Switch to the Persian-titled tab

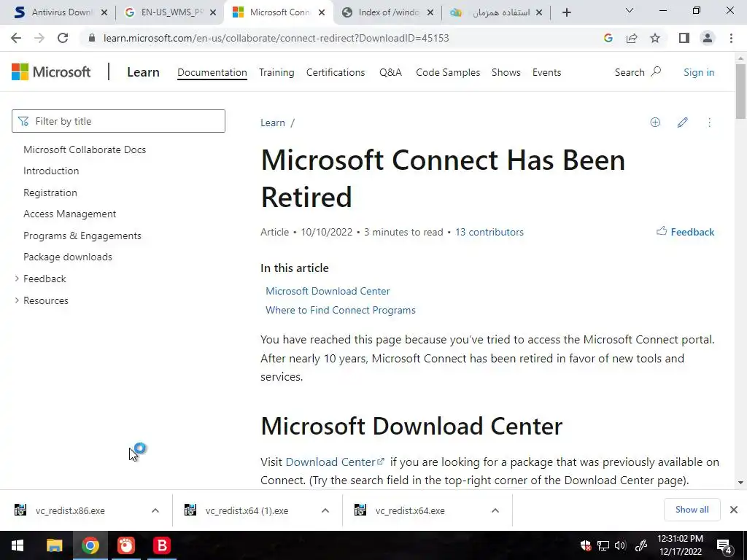(495, 12)
